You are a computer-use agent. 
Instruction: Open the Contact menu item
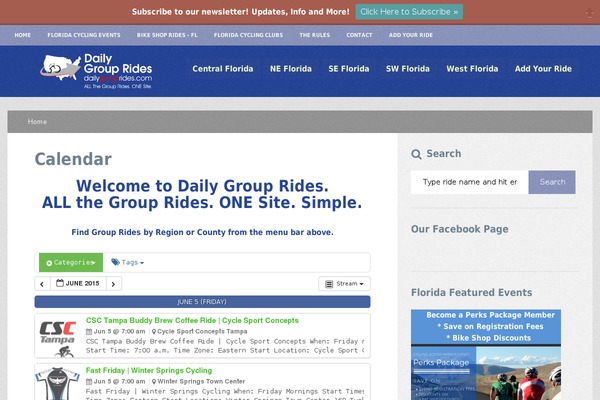(359, 35)
